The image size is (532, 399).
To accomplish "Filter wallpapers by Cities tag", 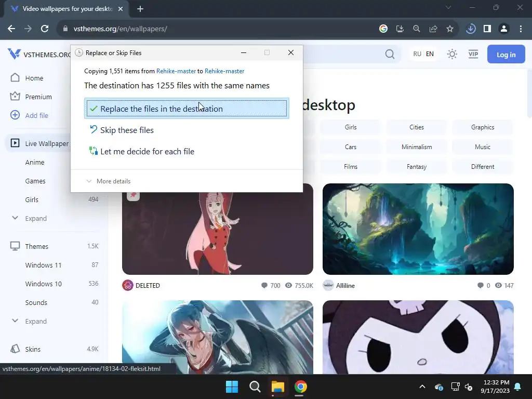I will pyautogui.click(x=416, y=127).
